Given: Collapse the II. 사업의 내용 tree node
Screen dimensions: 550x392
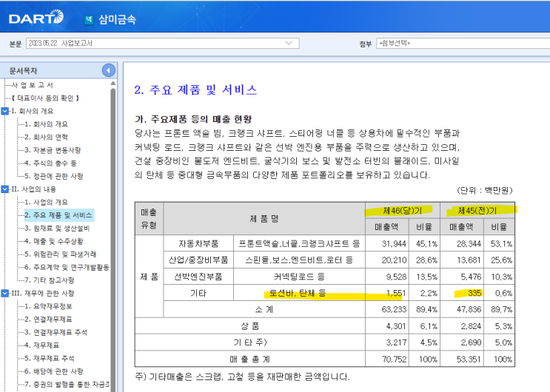Looking at the screenshot, I should pyautogui.click(x=5, y=189).
